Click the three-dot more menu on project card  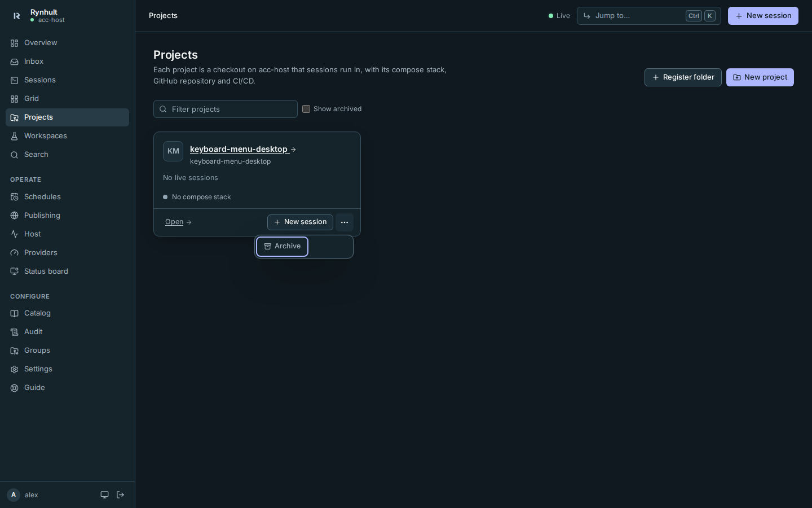click(x=345, y=222)
